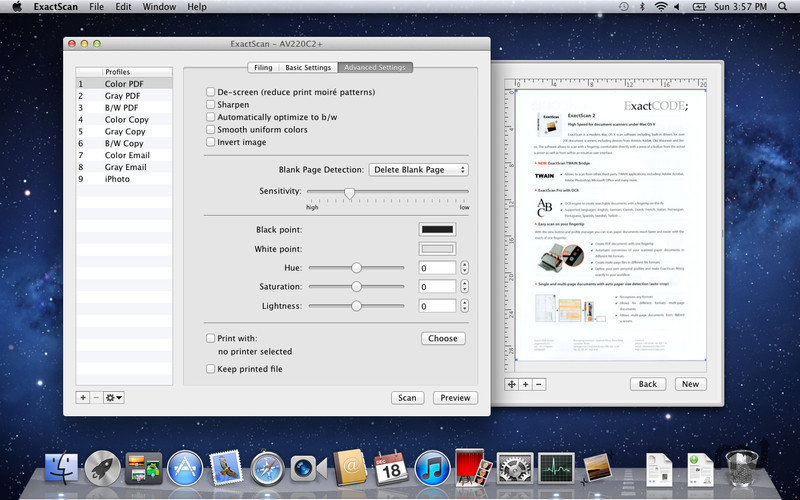The width and height of the screenshot is (800, 500).
Task: Click the preview pan/move arrows icon
Action: (511, 384)
